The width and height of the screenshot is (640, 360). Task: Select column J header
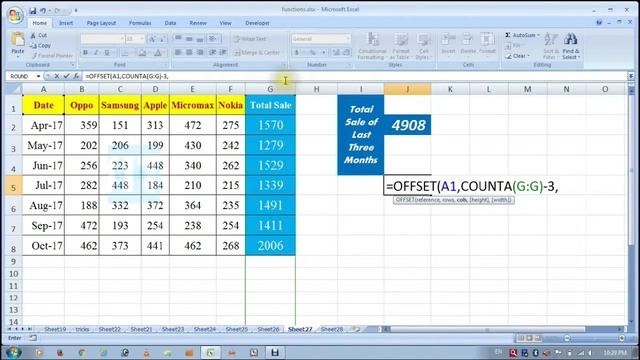pos(407,89)
